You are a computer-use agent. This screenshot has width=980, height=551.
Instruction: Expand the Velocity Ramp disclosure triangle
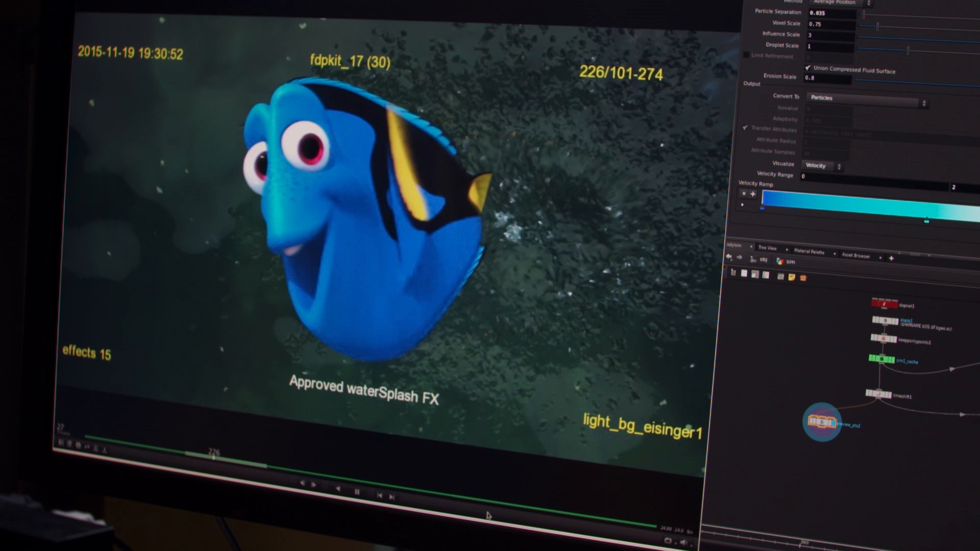click(742, 205)
